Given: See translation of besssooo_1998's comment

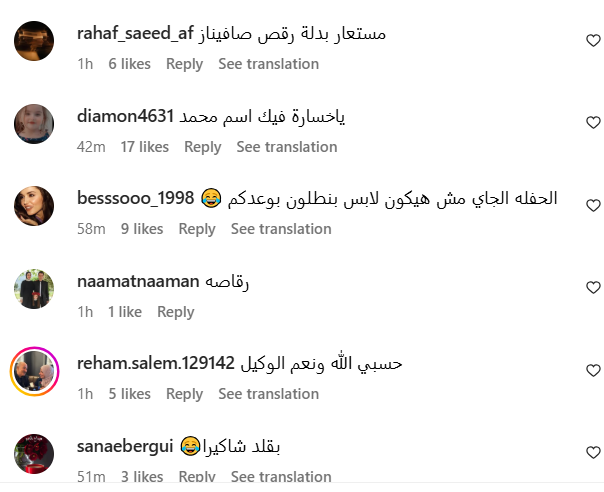Looking at the screenshot, I should pyautogui.click(x=281, y=229).
